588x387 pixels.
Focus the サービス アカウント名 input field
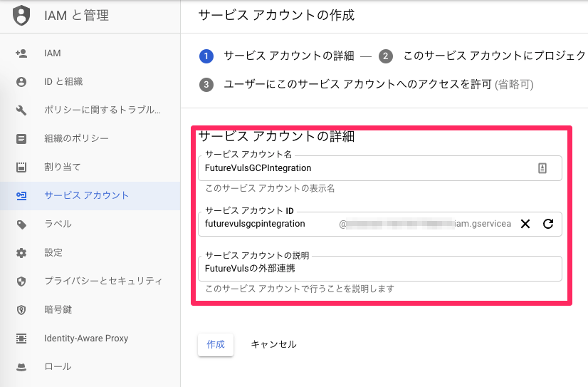(380, 167)
